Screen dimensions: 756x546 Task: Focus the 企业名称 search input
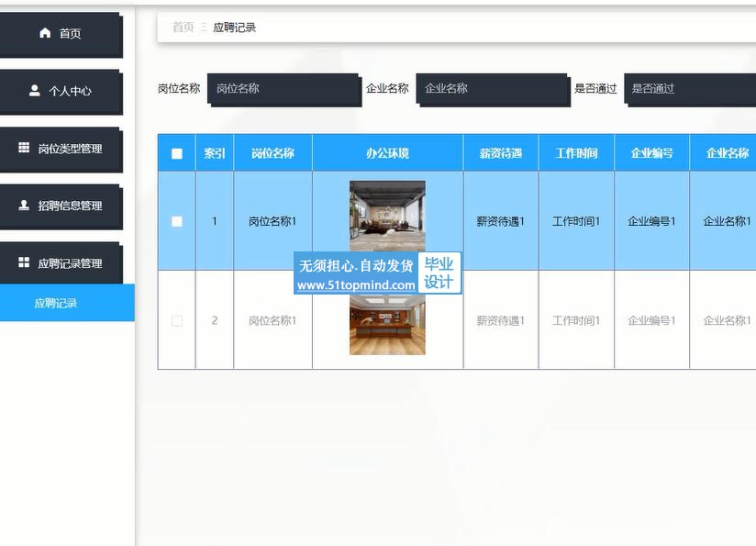pos(493,89)
